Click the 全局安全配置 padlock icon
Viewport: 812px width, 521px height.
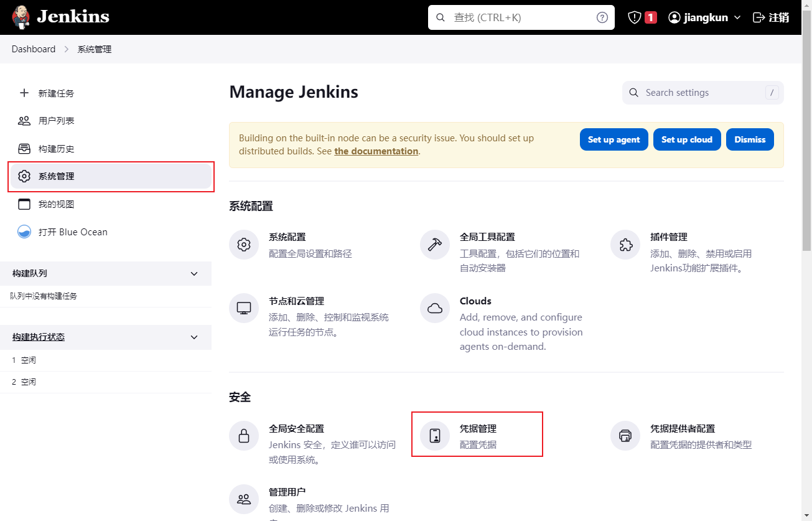pos(244,436)
